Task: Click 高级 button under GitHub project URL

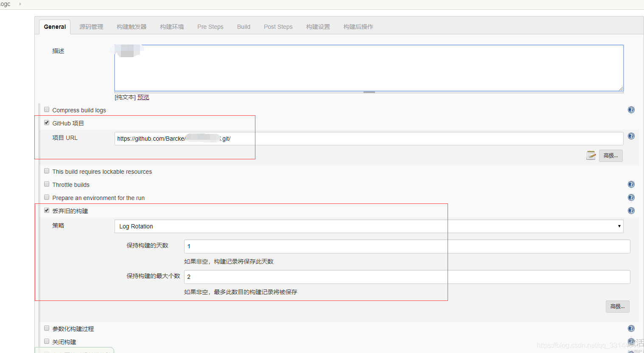Action: (x=610, y=156)
